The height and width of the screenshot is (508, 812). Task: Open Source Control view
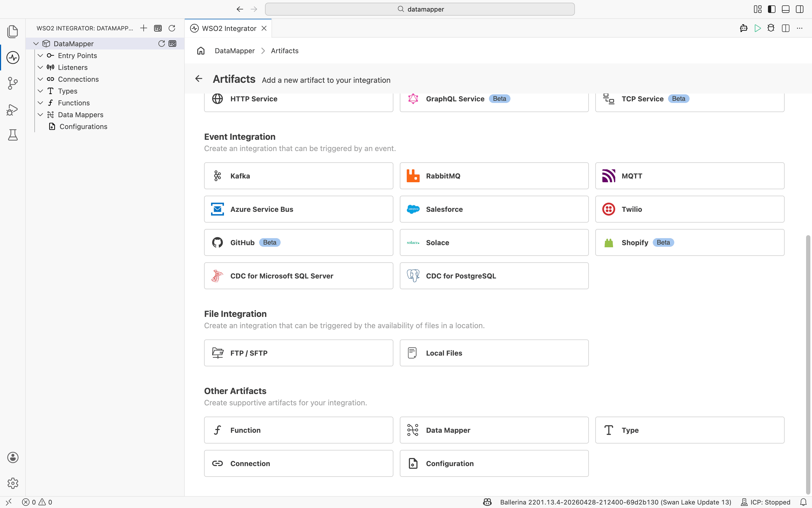[x=12, y=83]
